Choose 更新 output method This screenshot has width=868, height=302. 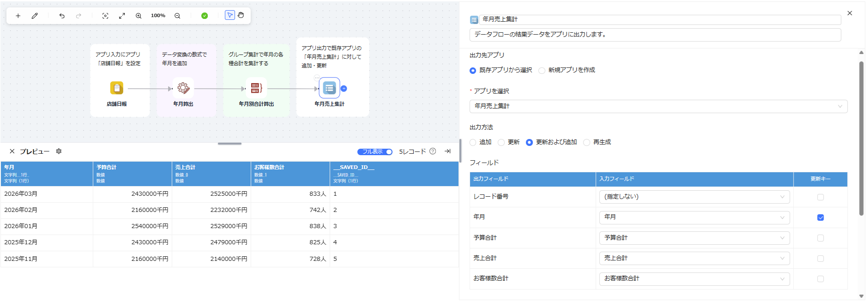tap(501, 143)
